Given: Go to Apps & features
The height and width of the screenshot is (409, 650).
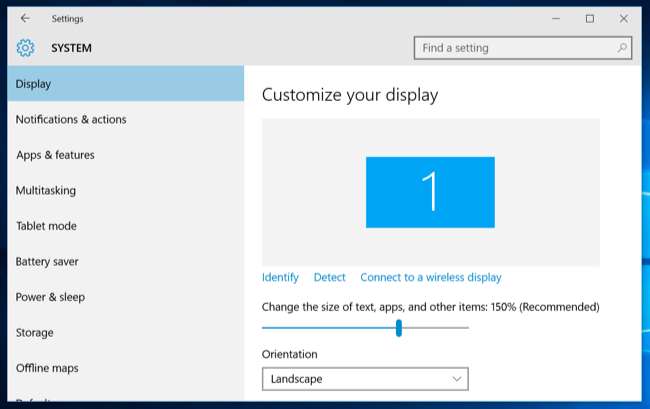Looking at the screenshot, I should (56, 155).
